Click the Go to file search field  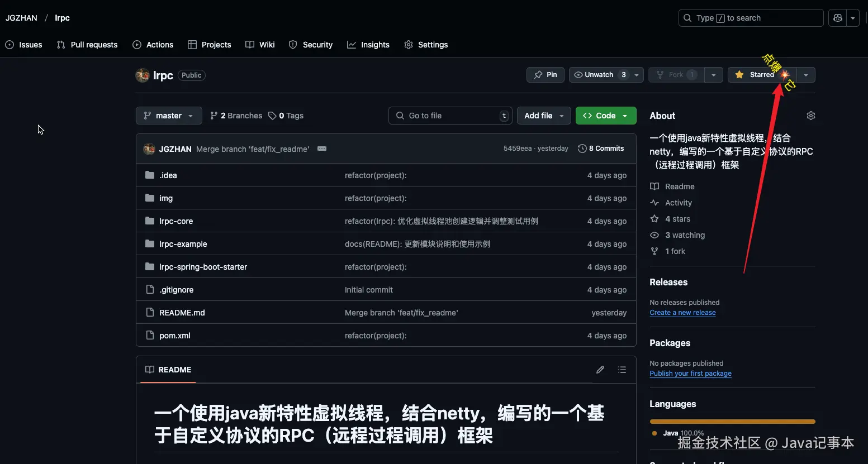450,116
